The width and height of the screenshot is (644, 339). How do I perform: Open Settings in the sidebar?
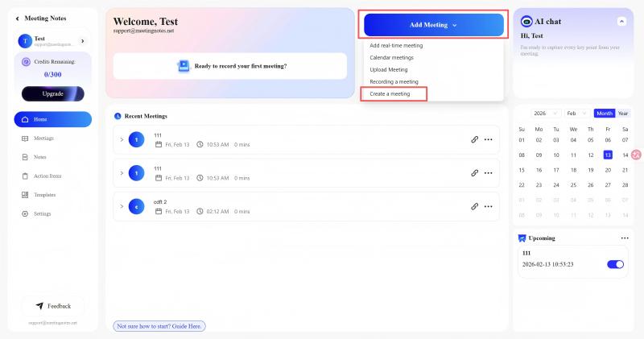coord(42,213)
